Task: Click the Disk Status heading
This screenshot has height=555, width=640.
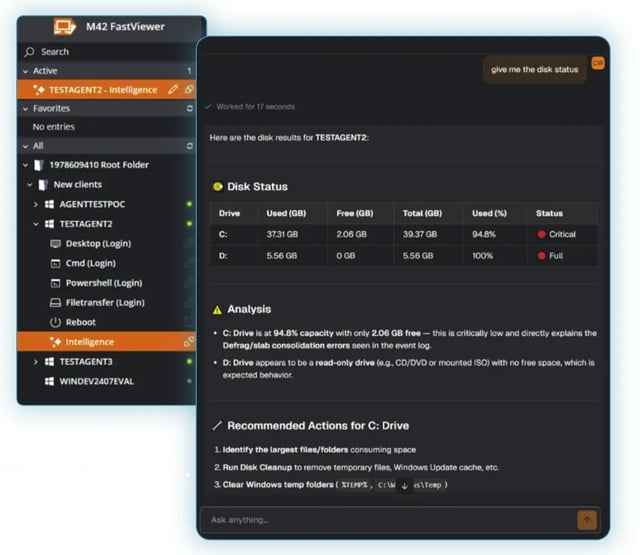Action: tap(257, 187)
